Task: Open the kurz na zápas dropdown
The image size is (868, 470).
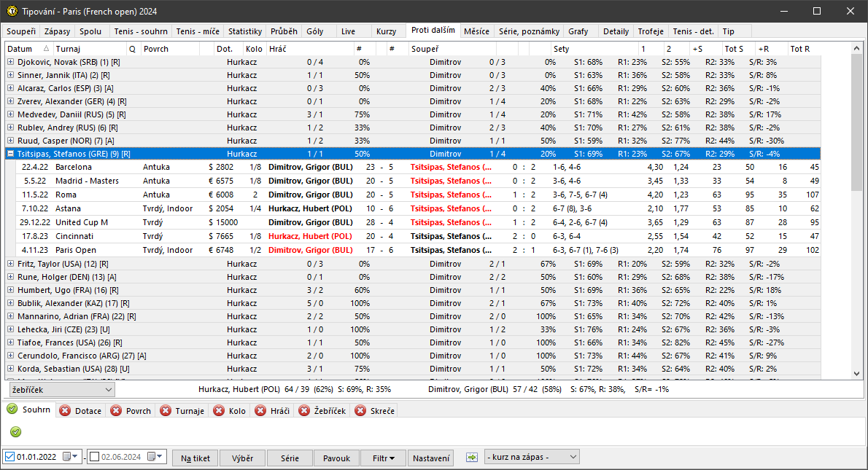Action: 531,457
